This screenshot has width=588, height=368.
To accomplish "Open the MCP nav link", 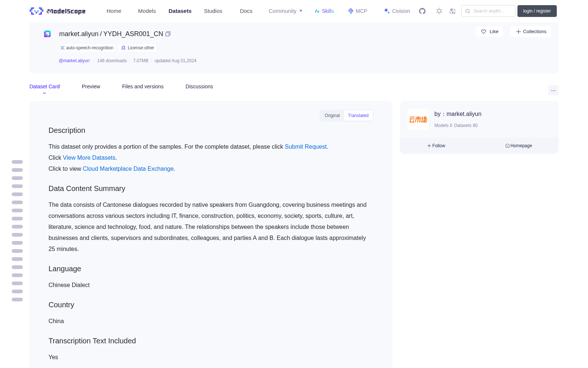I will click(358, 11).
